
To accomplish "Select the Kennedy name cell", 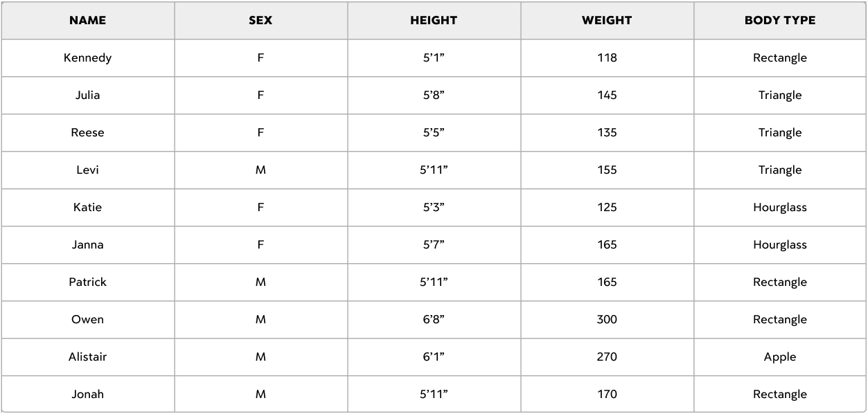I will click(x=88, y=58).
